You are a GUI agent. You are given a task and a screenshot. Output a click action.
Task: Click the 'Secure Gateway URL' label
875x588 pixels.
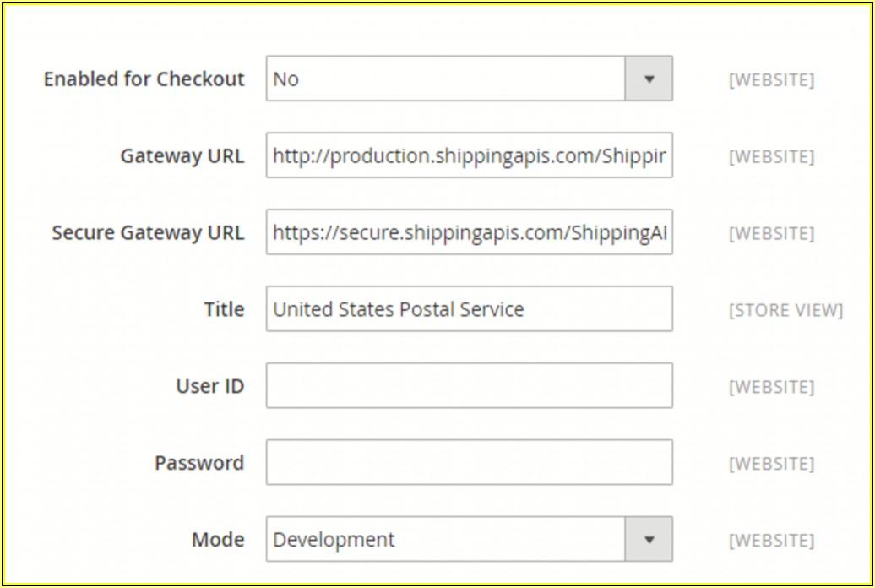tap(148, 233)
